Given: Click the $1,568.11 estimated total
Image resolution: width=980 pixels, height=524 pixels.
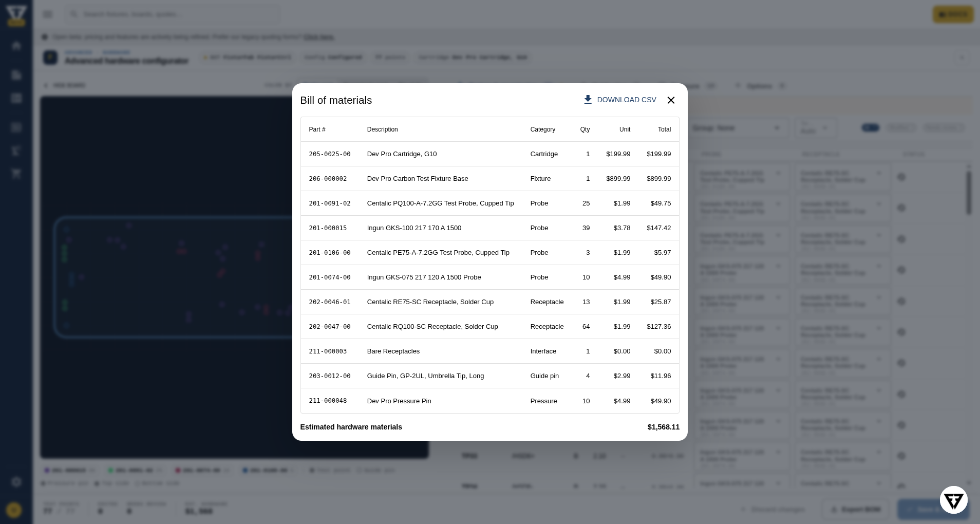Looking at the screenshot, I should coord(663,427).
